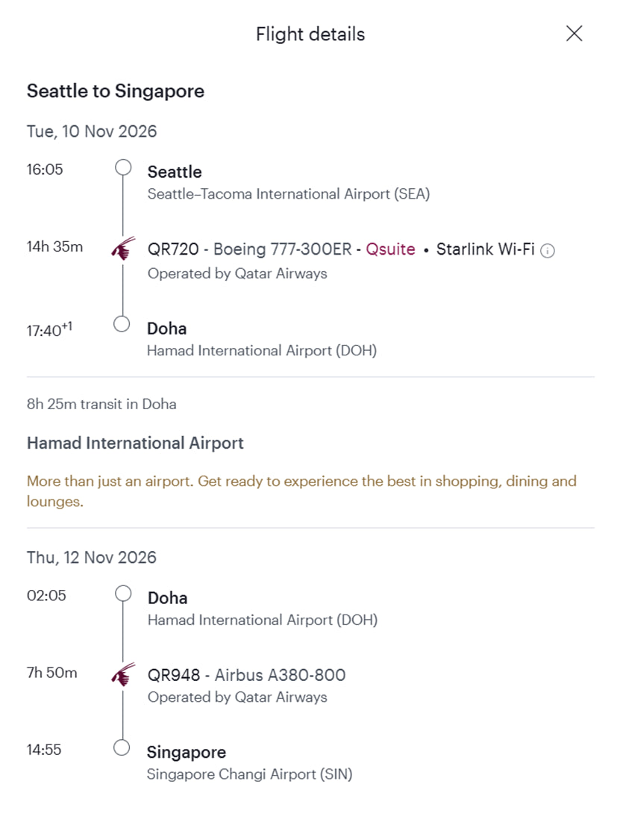Click the 8h 25m transit in Doha text
Screen dimensions: 623x840
point(101,404)
